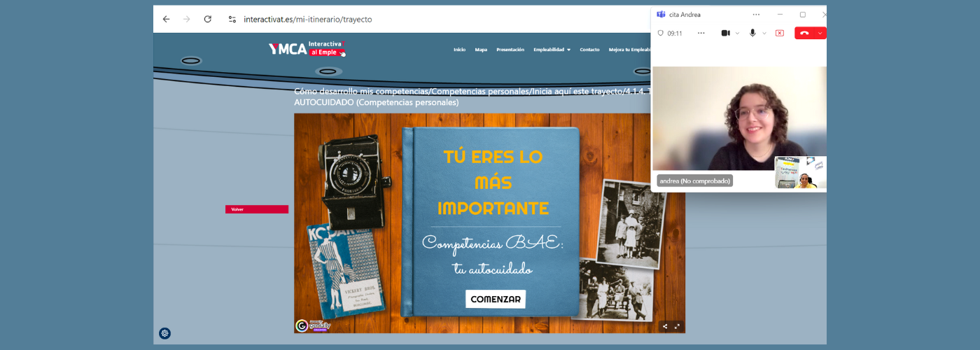Hang up the call with red phone button
980x350 pixels.
coord(805,33)
